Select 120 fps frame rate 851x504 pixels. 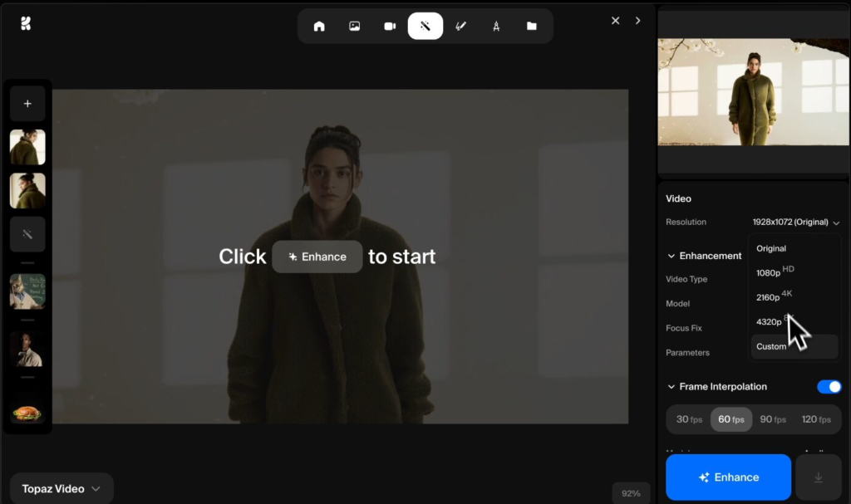[816, 419]
